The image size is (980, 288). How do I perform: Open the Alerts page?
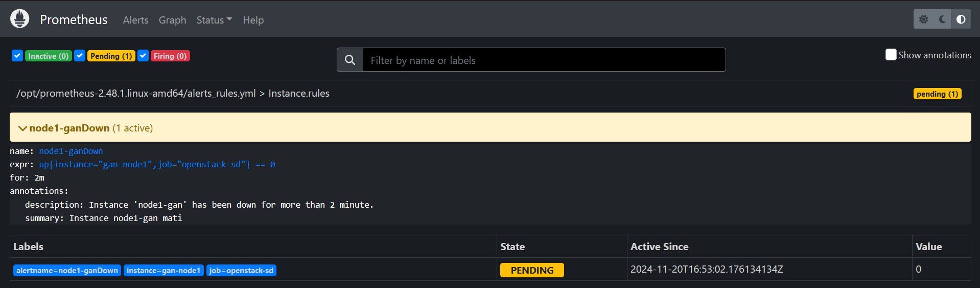tap(135, 20)
